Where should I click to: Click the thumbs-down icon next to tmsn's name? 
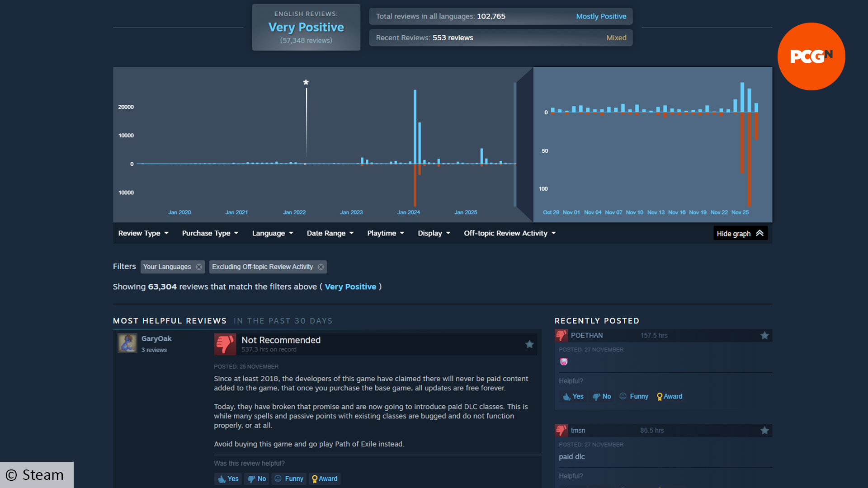561,430
